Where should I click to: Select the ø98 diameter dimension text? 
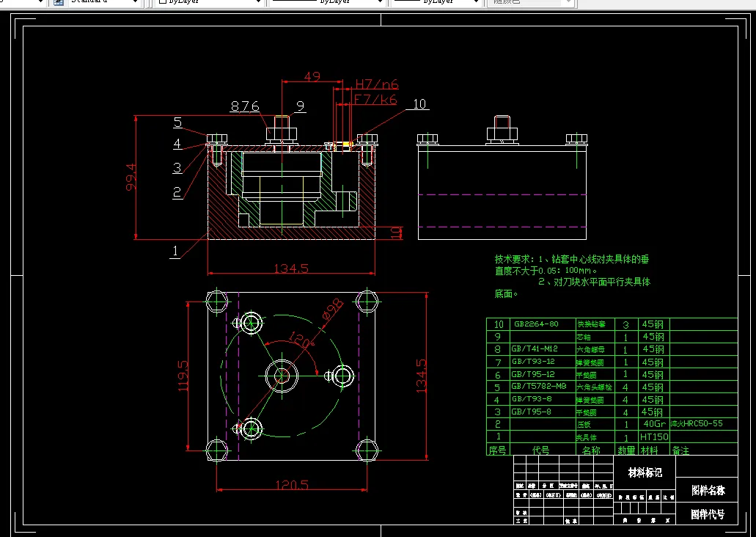(x=333, y=310)
